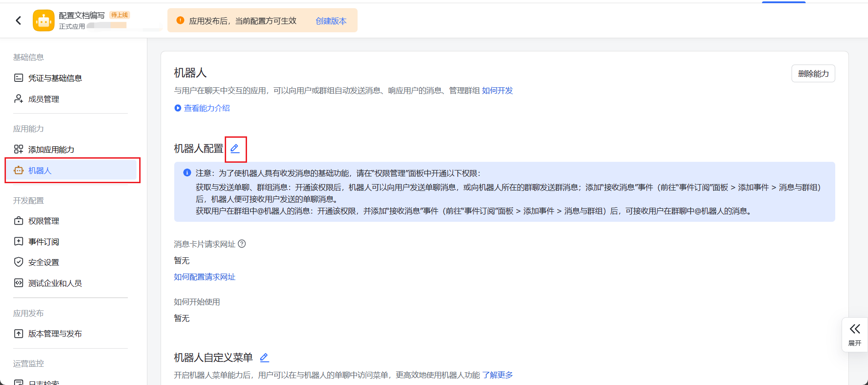Edit 机器人自定义菜单 with pencil icon
Screen dimensions: 868x385
(264, 358)
